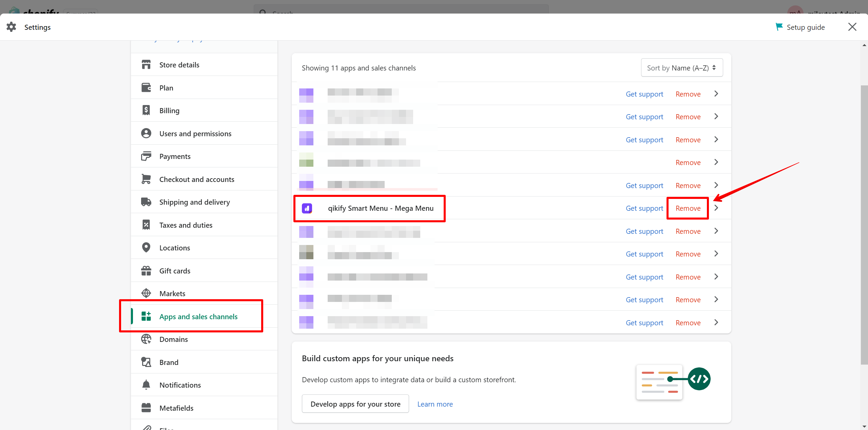Select Locations in the sidebar
The width and height of the screenshot is (868, 430).
click(204, 248)
